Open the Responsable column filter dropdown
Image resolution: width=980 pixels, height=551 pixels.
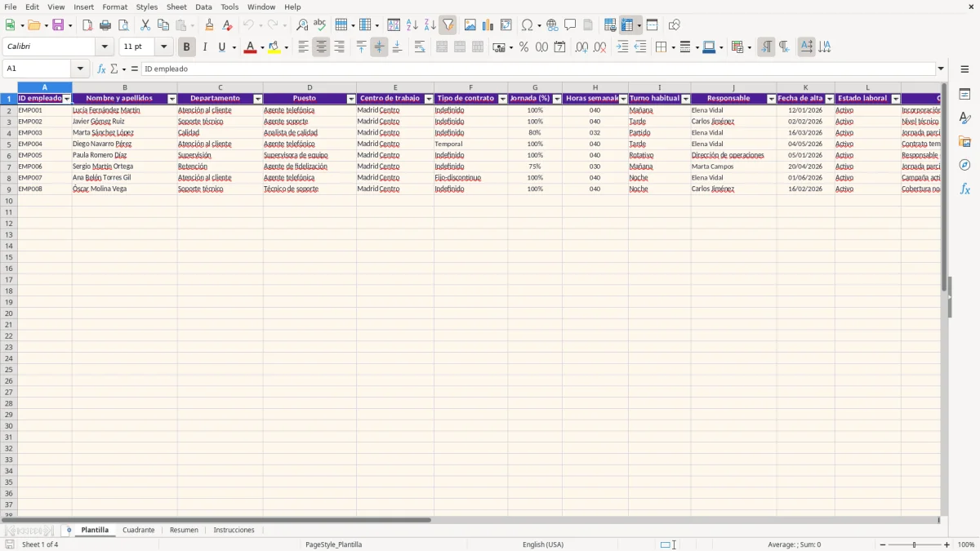tap(772, 99)
